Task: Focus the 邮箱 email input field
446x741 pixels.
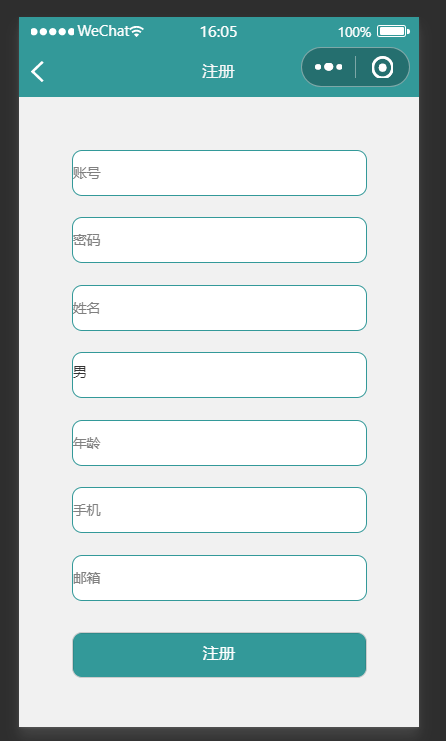Action: [219, 578]
